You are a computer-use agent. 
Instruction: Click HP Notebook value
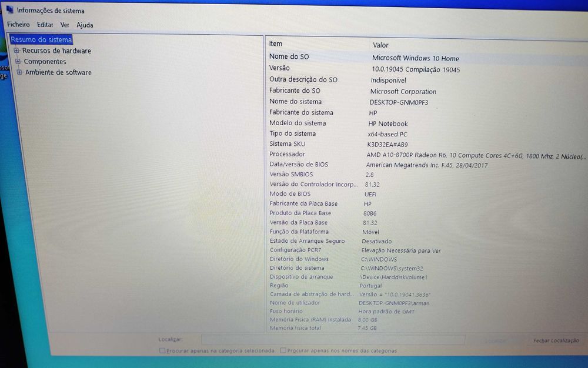point(387,123)
